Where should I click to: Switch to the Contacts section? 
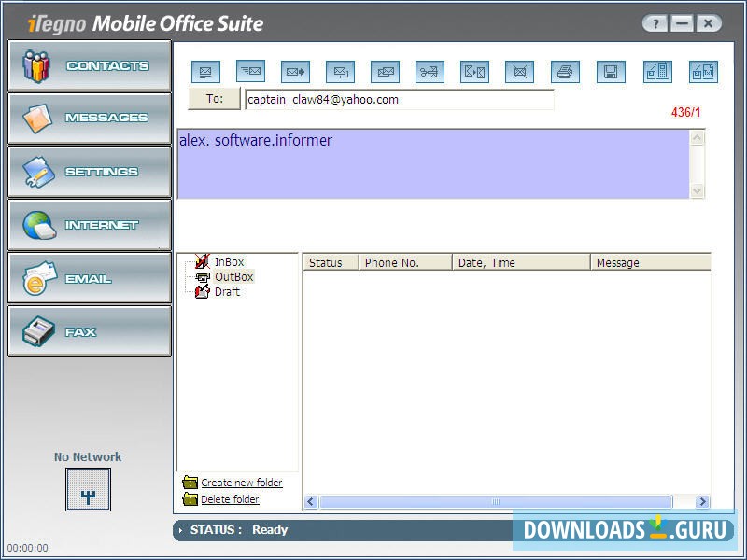point(89,63)
